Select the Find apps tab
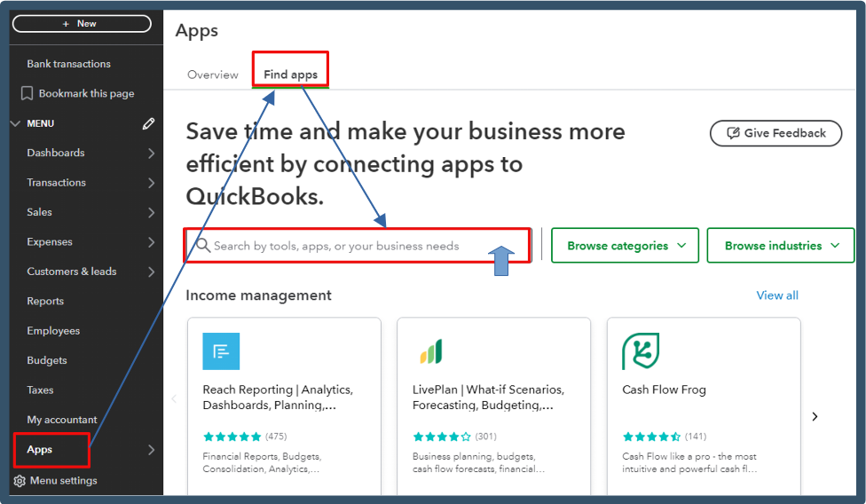This screenshot has width=866, height=504. (290, 75)
